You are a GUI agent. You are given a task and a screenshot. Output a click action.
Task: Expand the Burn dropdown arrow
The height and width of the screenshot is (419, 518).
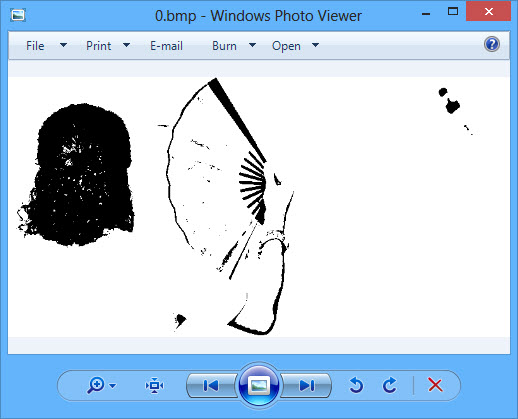pyautogui.click(x=253, y=45)
